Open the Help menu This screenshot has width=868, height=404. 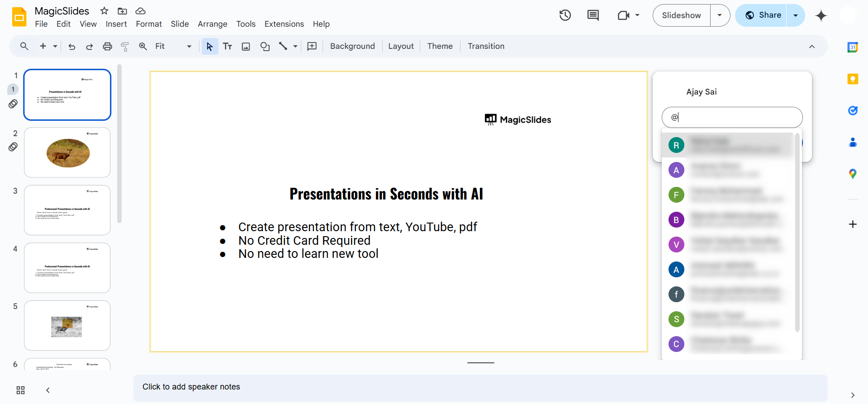321,24
